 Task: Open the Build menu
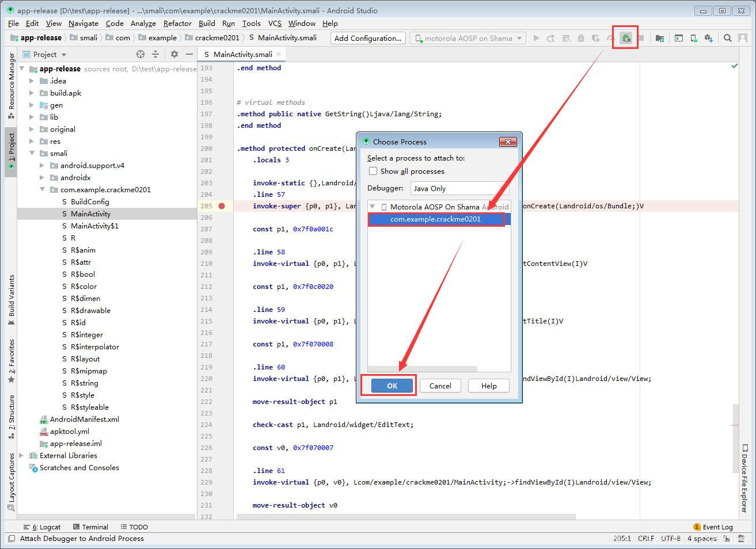pyautogui.click(x=207, y=23)
